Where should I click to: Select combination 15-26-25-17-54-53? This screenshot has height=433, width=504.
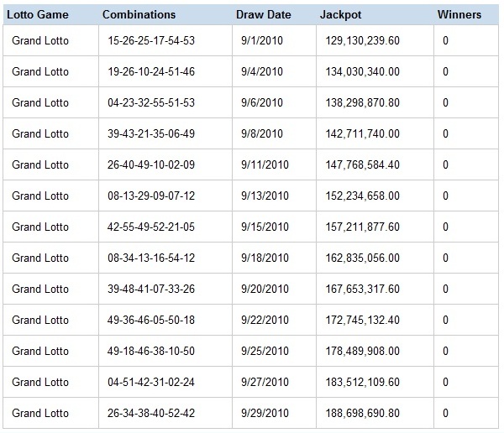[151, 40]
